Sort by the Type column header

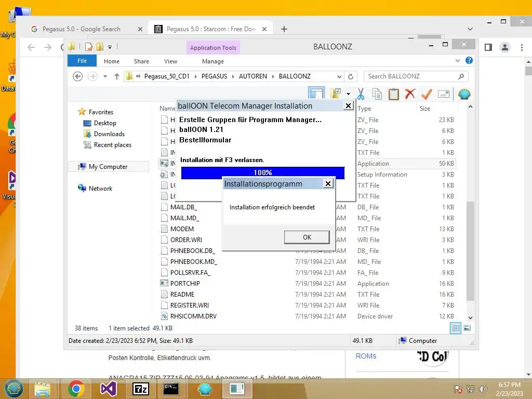[364, 109]
